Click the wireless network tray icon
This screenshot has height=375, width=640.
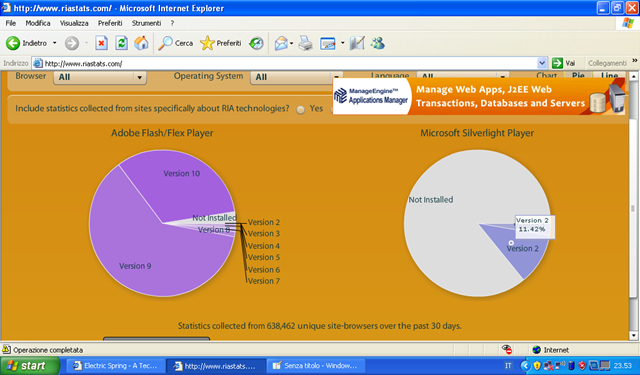tap(560, 365)
